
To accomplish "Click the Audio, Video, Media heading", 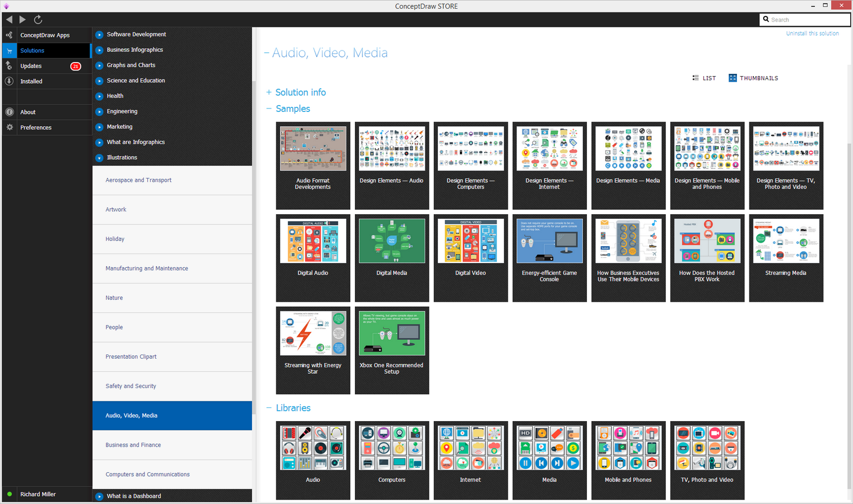I will 330,53.
